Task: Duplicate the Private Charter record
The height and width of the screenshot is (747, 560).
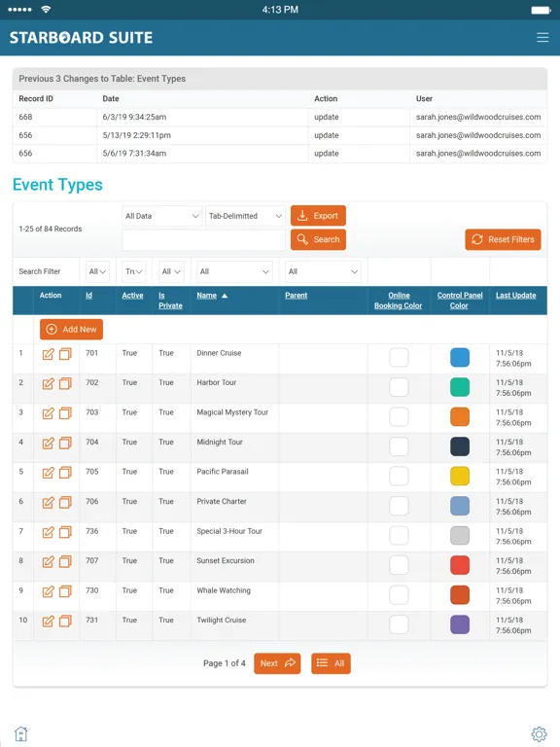Action: pyautogui.click(x=65, y=502)
